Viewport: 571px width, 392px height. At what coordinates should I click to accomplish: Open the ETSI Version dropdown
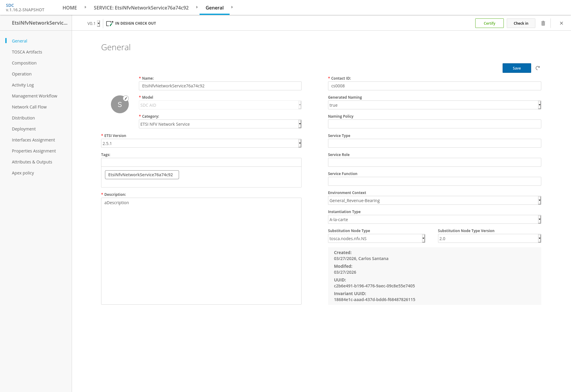tap(300, 143)
